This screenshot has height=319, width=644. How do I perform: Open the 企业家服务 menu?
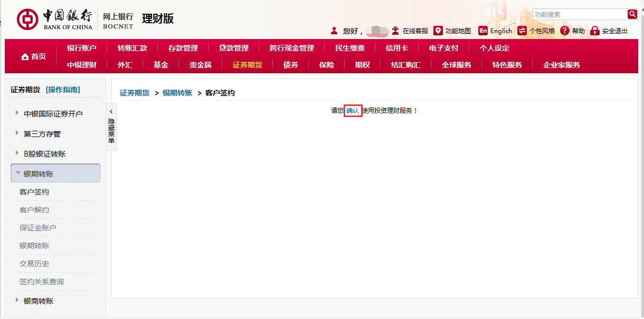pos(562,65)
